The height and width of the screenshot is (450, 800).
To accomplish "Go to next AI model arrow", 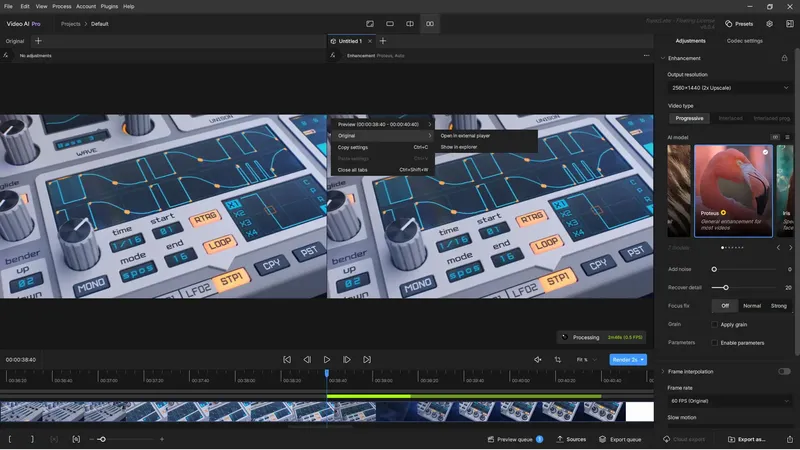I will 791,247.
